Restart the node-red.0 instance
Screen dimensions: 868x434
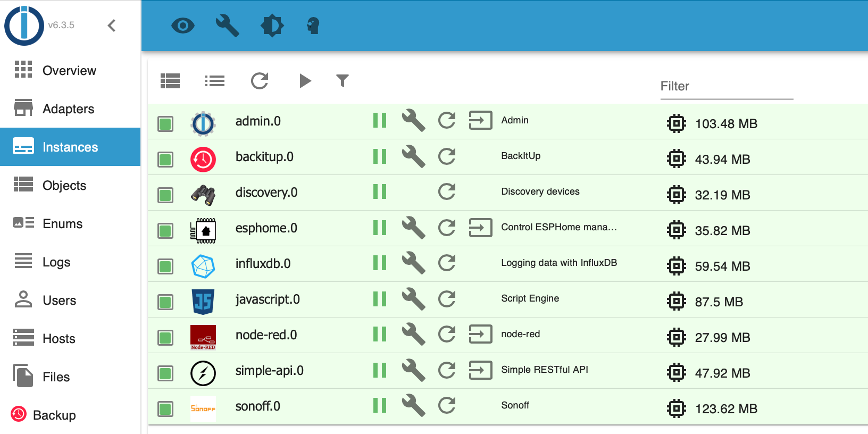pos(447,334)
